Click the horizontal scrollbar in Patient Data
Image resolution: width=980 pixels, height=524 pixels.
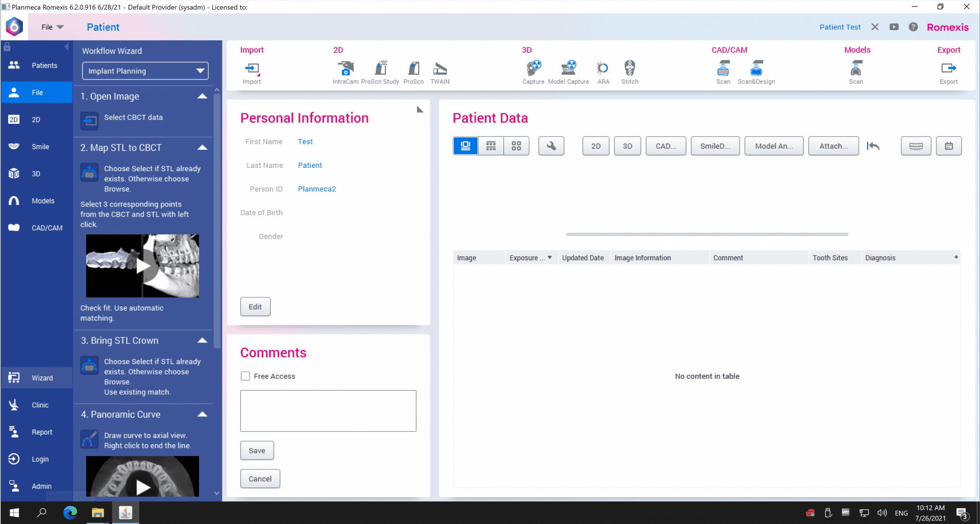coord(707,234)
